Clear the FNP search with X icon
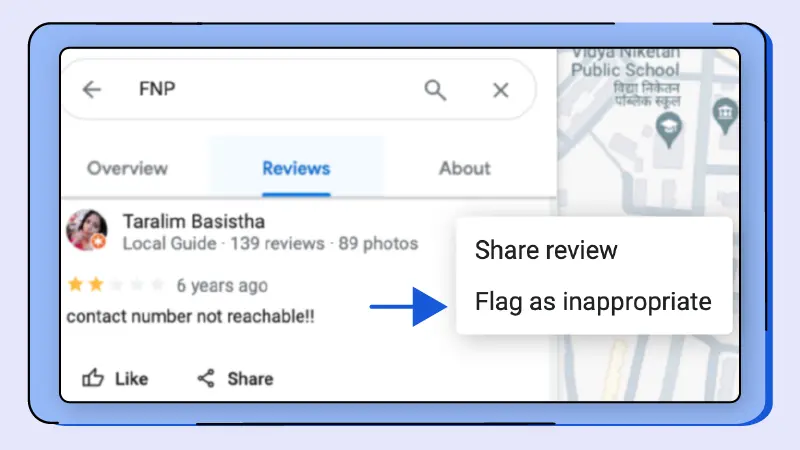 [501, 90]
